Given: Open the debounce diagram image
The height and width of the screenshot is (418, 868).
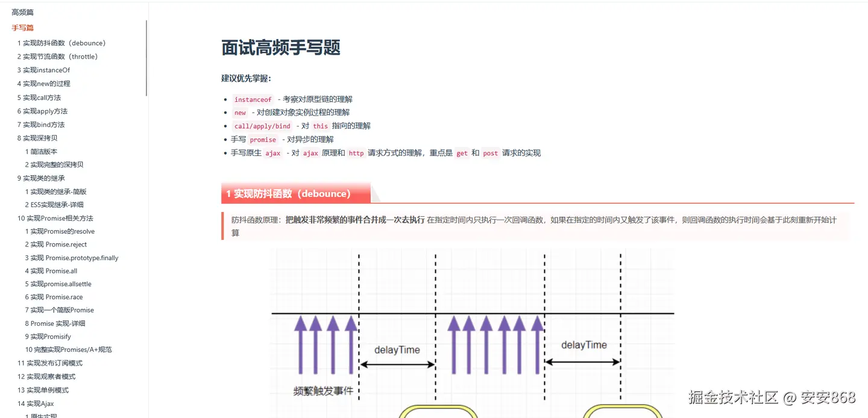Looking at the screenshot, I should coord(472,332).
